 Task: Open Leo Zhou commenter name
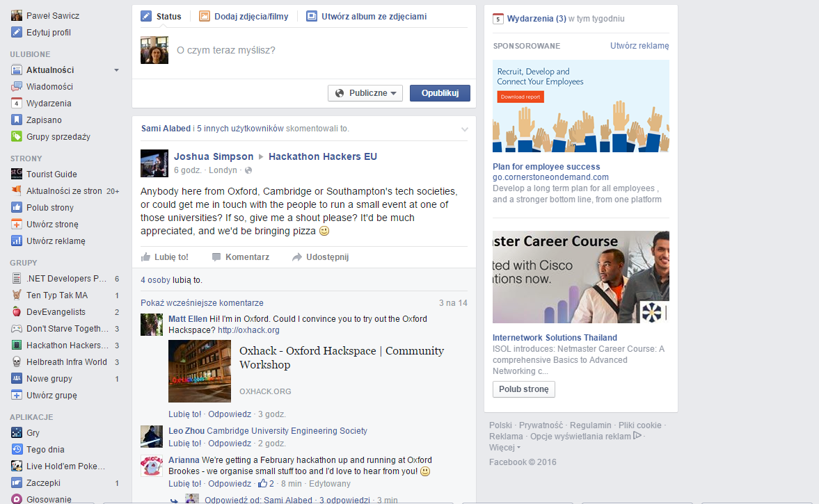pos(186,431)
